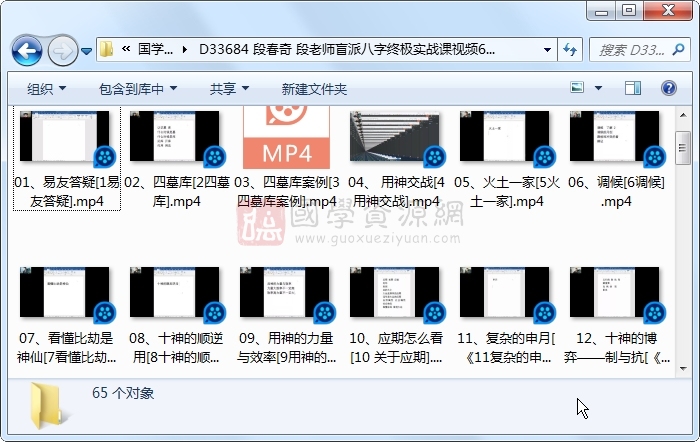This screenshot has height=442, width=700.
Task: Click the 65 个对象 status text
Action: (x=123, y=393)
